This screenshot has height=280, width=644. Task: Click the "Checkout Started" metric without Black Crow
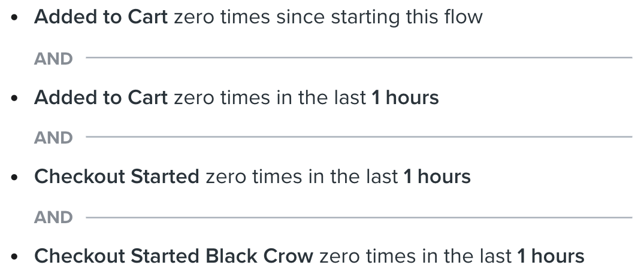tap(117, 176)
